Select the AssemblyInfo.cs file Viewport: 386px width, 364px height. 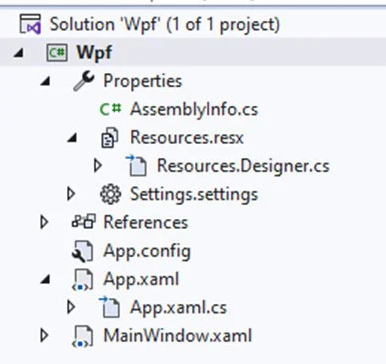194,109
